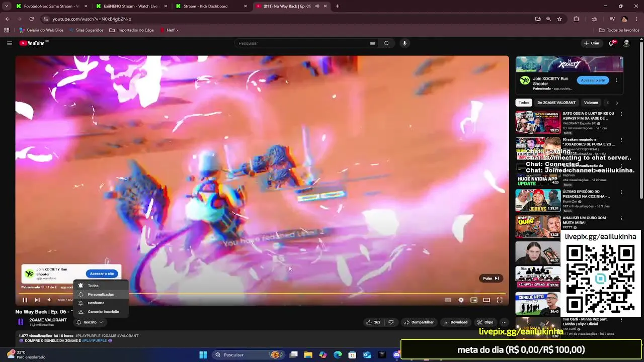The image size is (644, 362).
Task: Open the Criar create menu
Action: click(592, 43)
